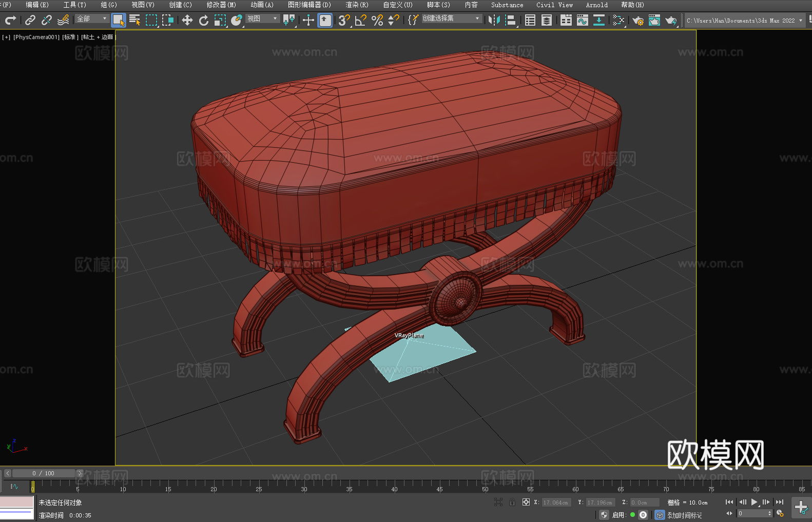The height and width of the screenshot is (522, 812).
Task: Open the 编辑(E) menu
Action: point(37,5)
